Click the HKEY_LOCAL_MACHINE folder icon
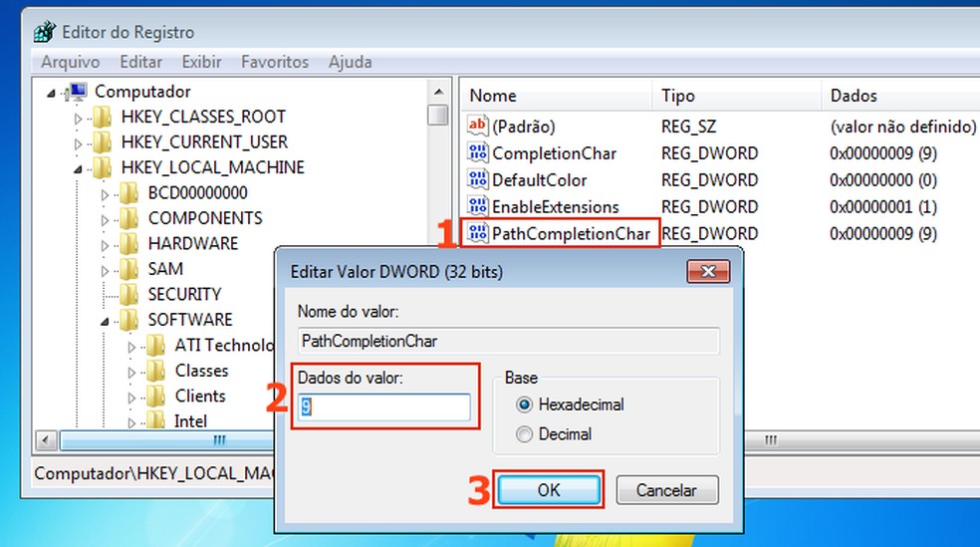 tap(102, 167)
